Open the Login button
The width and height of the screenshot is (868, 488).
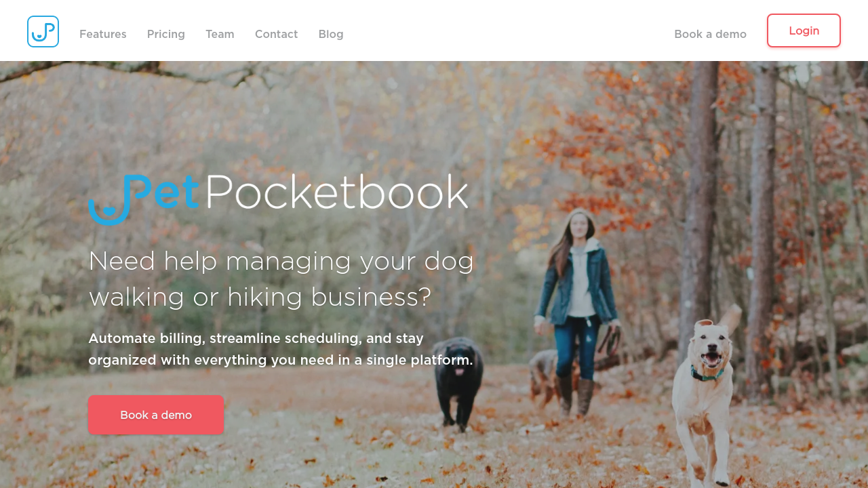804,30
